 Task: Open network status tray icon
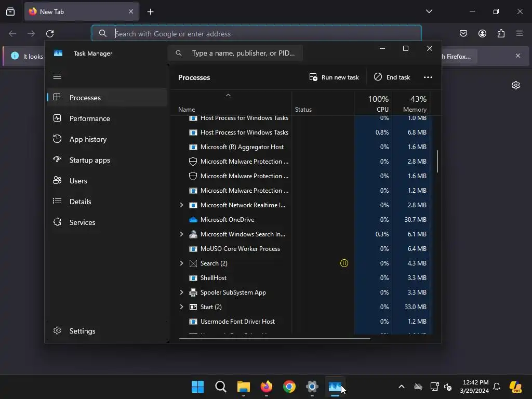click(x=434, y=387)
